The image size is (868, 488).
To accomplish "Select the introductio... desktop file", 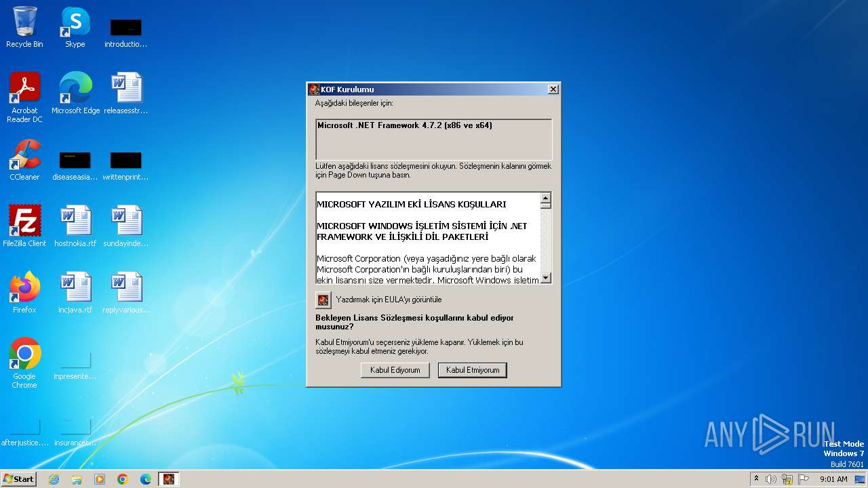I will coord(125,33).
